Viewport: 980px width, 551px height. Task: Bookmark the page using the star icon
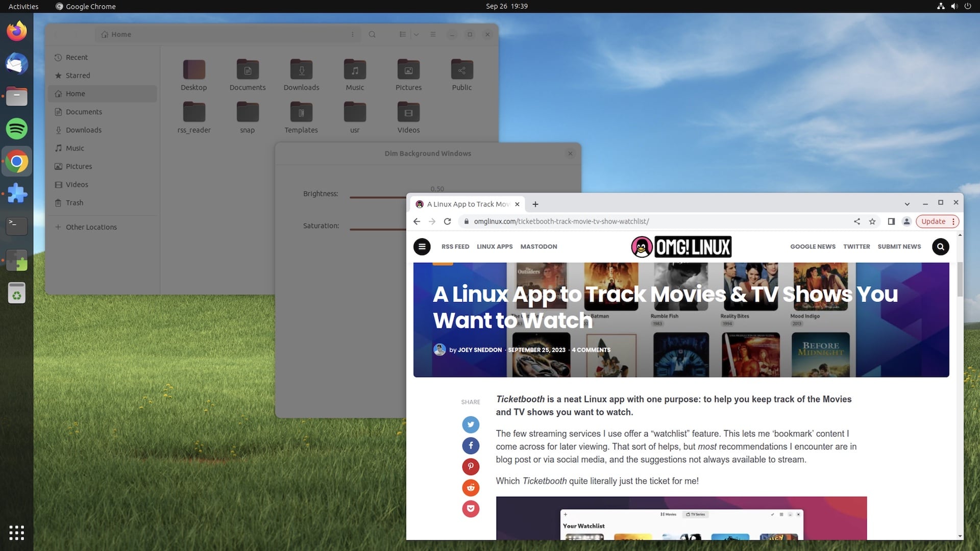(x=872, y=221)
